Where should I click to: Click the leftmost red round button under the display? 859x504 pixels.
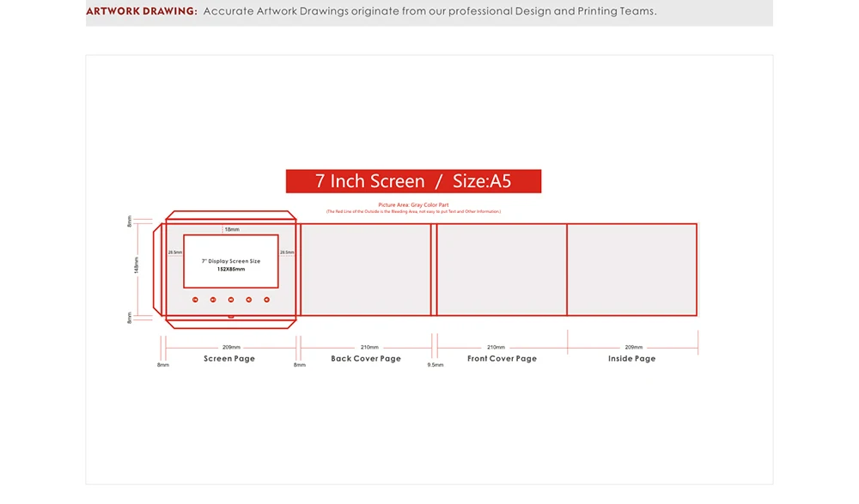tap(195, 300)
